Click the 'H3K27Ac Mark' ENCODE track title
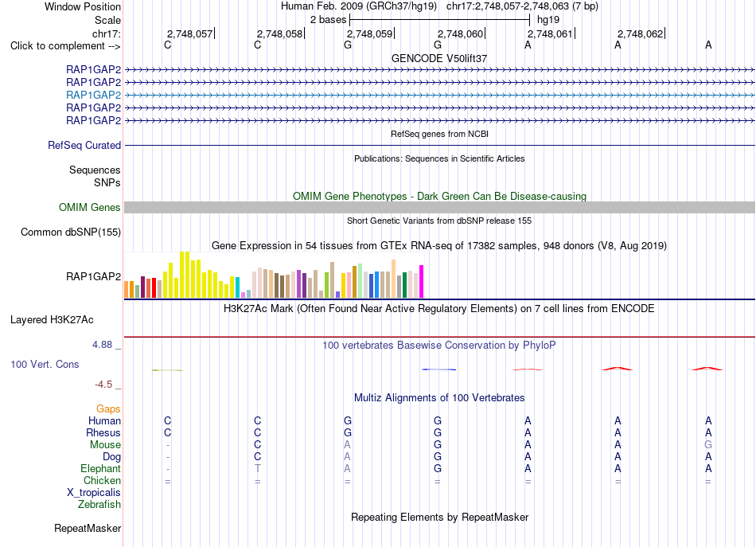This screenshot has width=756, height=547. click(x=439, y=309)
